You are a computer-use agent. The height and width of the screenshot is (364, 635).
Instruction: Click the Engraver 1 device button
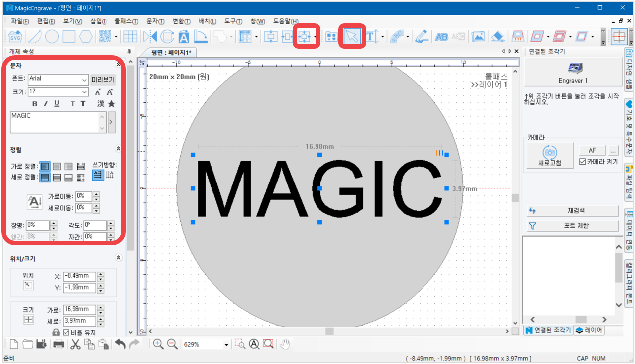tap(573, 73)
